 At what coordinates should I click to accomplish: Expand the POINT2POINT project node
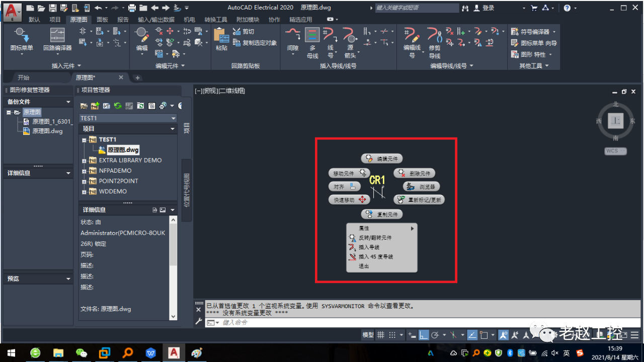coord(84,181)
